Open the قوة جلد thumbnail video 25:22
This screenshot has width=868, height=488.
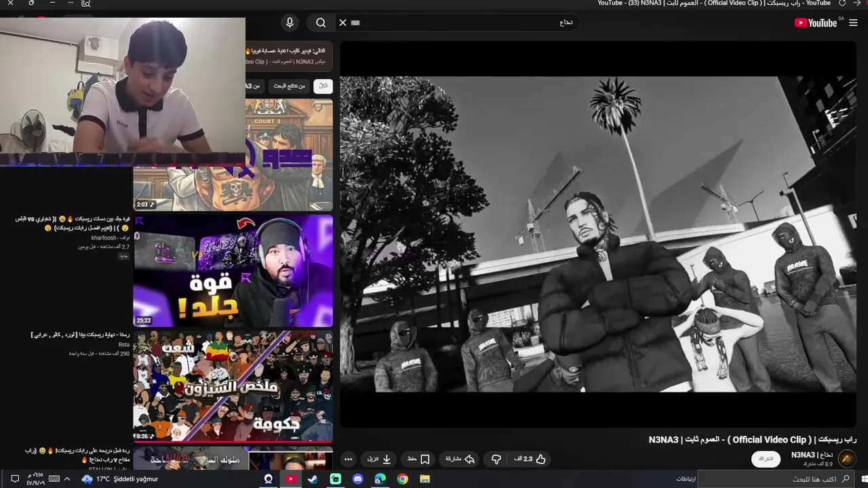click(x=233, y=271)
